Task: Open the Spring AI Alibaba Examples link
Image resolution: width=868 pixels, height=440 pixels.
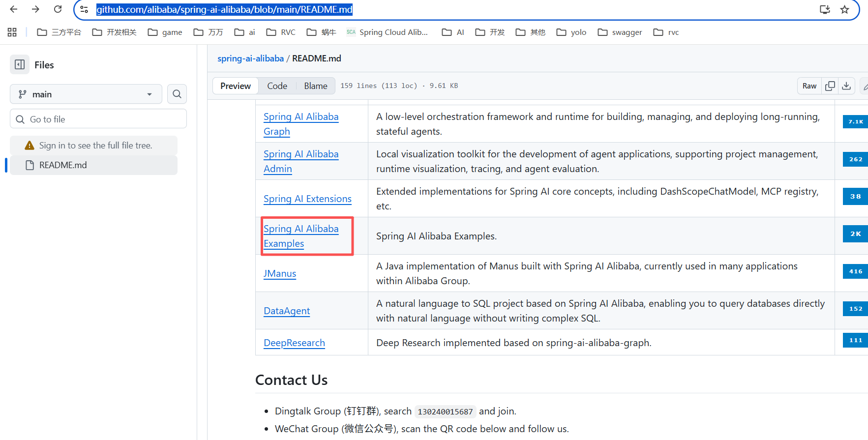Action: click(301, 236)
